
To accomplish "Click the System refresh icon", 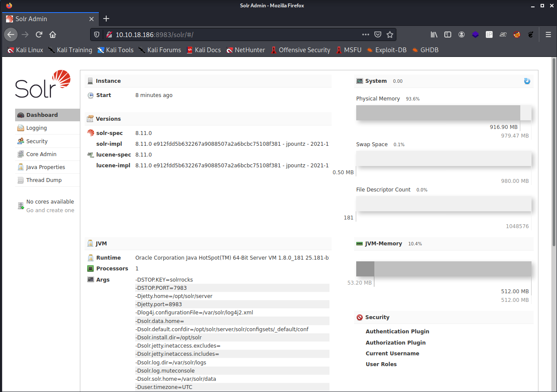I will tap(527, 81).
